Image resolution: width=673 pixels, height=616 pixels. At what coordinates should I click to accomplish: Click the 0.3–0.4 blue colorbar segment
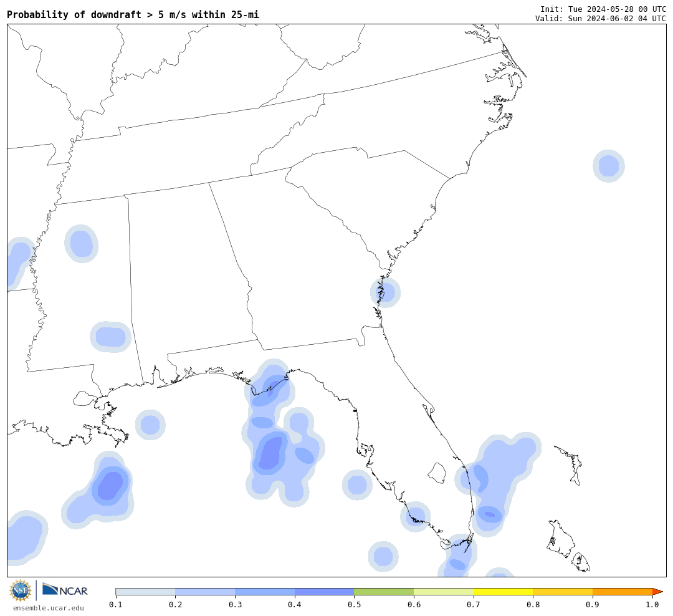pos(265,592)
